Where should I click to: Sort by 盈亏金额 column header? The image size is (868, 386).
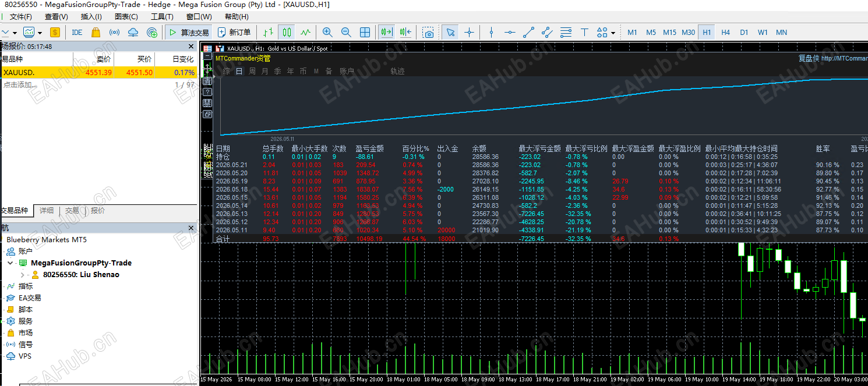click(x=369, y=148)
